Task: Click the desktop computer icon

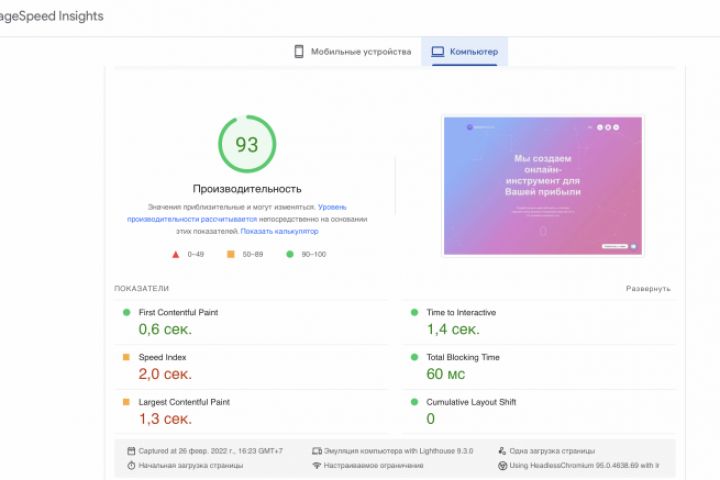Action: click(x=437, y=52)
